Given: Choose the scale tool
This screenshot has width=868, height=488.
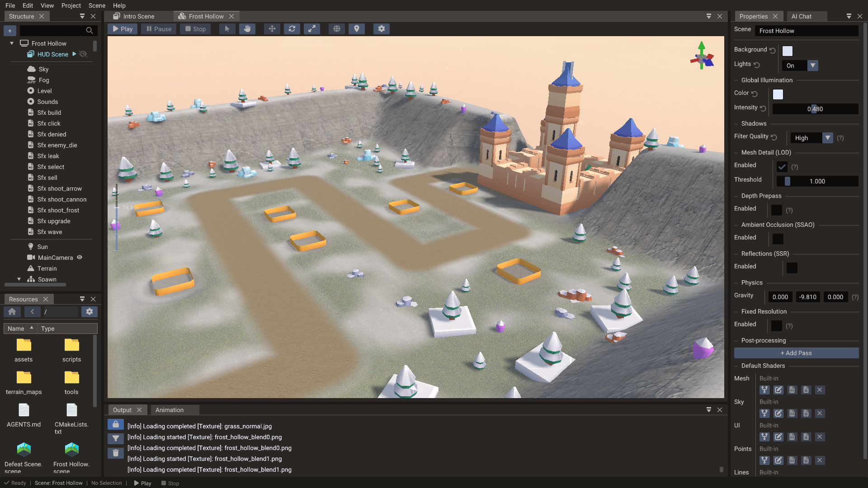Looking at the screenshot, I should [312, 29].
